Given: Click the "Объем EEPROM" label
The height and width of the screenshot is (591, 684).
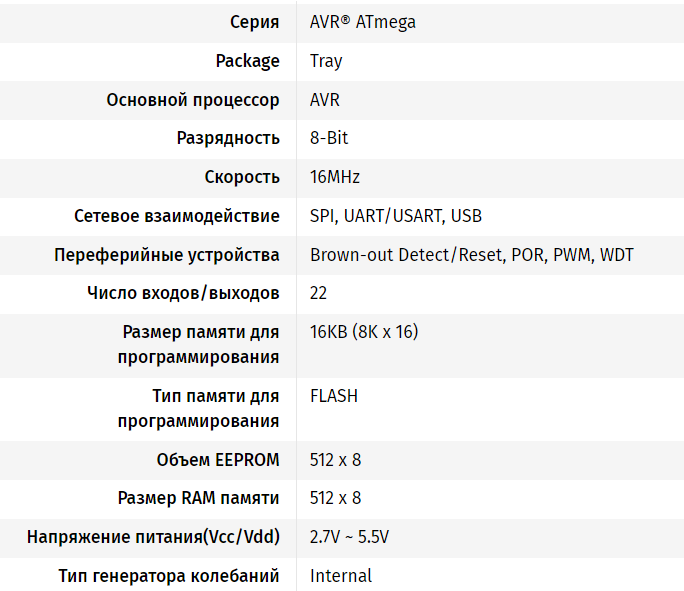Looking at the screenshot, I should point(218,460).
